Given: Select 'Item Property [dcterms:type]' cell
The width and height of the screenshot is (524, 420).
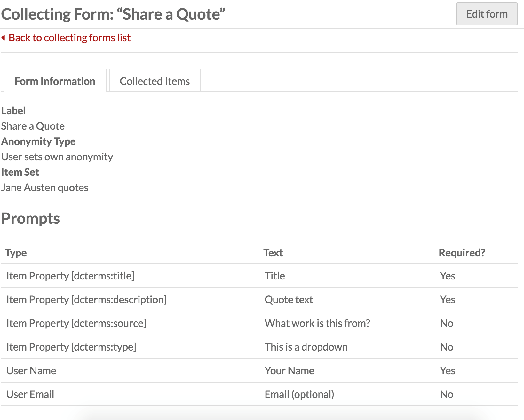Looking at the screenshot, I should pyautogui.click(x=71, y=347).
